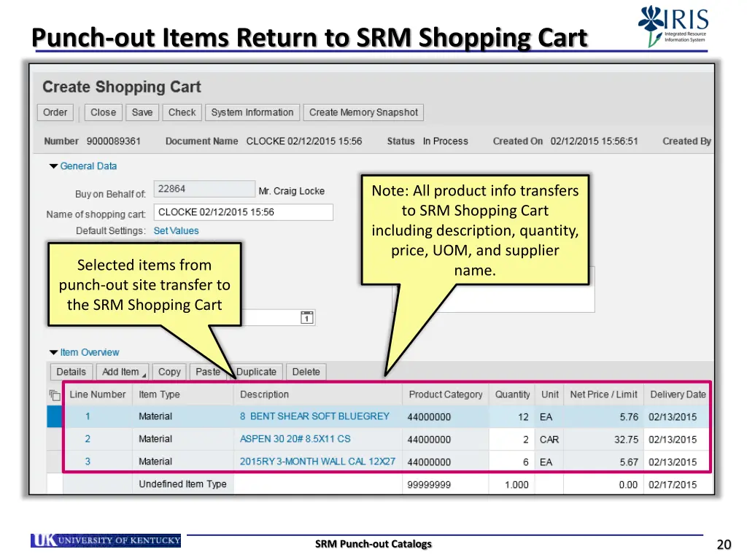Open line number 3 link
The width and height of the screenshot is (747, 560).
click(x=88, y=462)
